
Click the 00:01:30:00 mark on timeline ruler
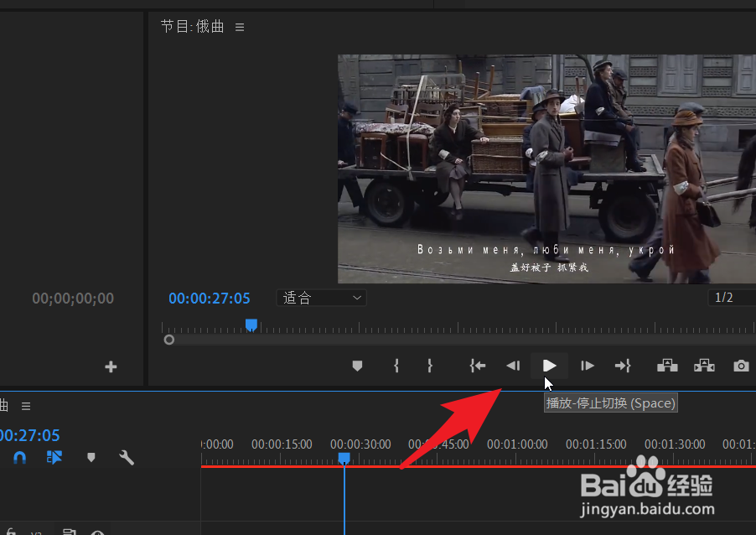coord(675,444)
